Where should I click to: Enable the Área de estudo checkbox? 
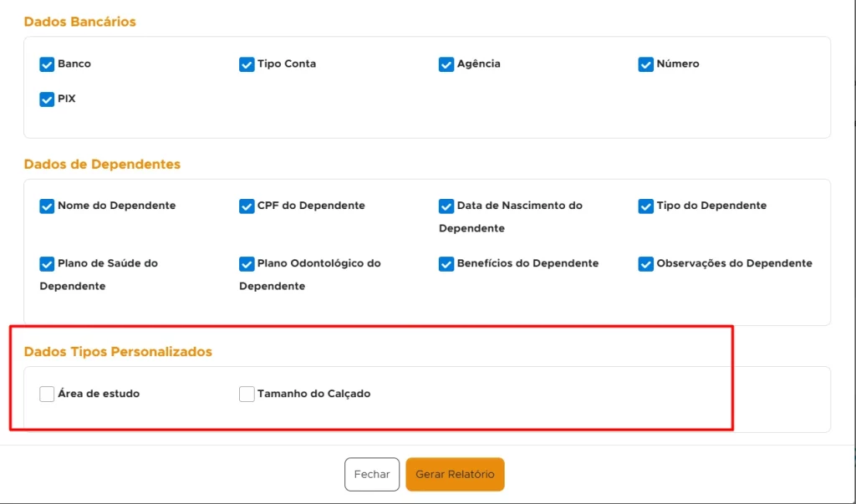tap(47, 394)
